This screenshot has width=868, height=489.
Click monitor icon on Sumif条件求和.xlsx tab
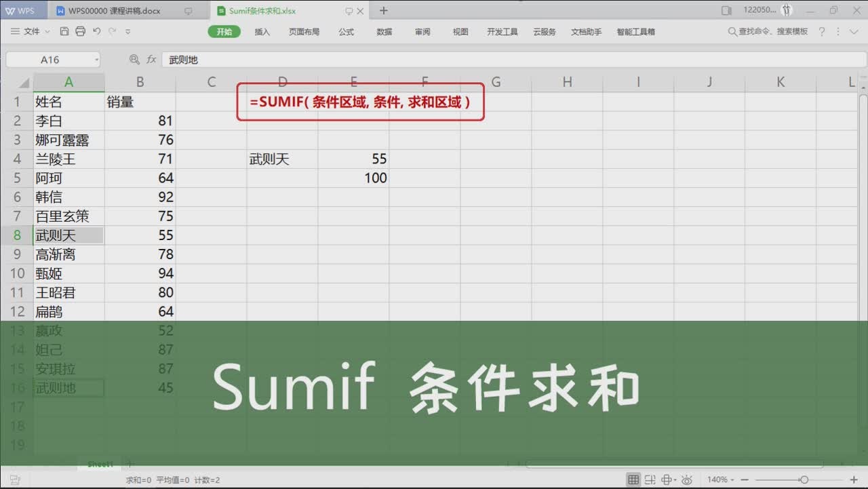click(349, 11)
